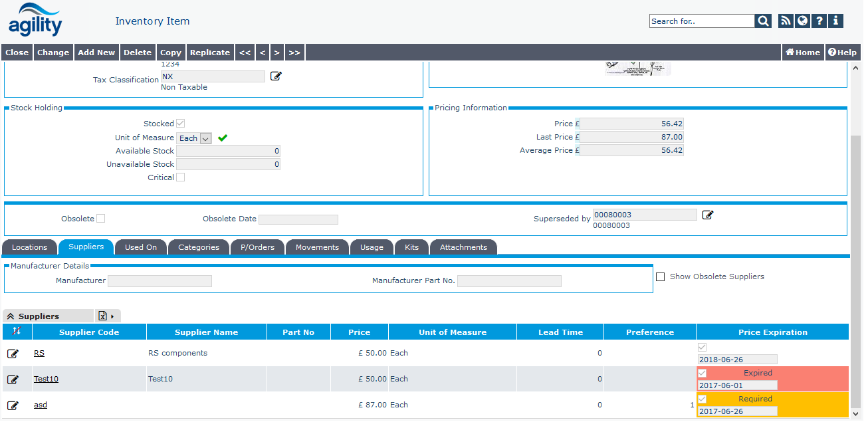Image resolution: width=868 pixels, height=432 pixels.
Task: Click the Replicate button
Action: click(x=209, y=53)
